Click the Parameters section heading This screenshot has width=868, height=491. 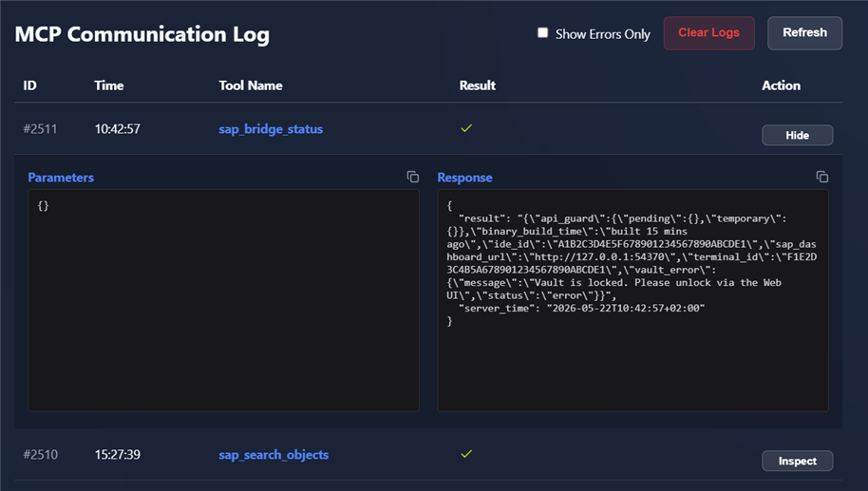click(x=61, y=178)
